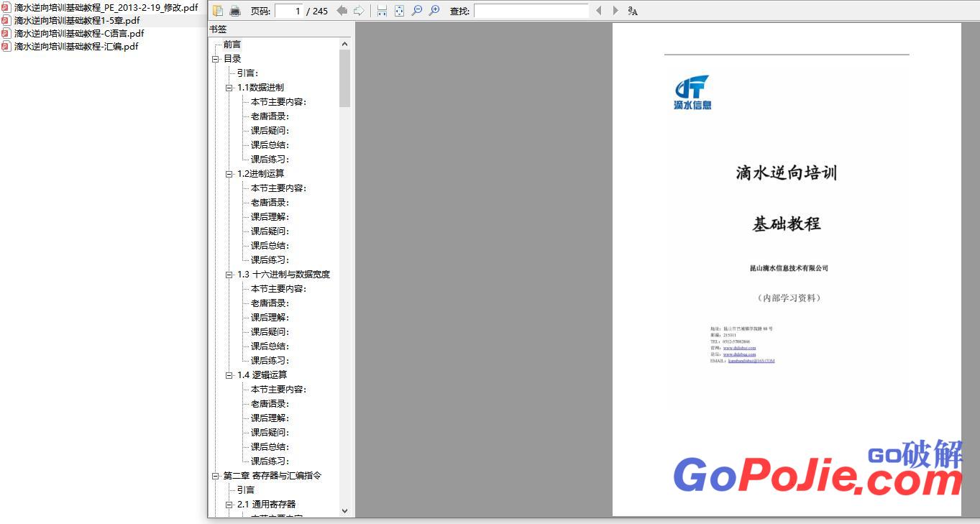
Task: Collapse the 1.2进制运算 node
Action: click(x=229, y=174)
